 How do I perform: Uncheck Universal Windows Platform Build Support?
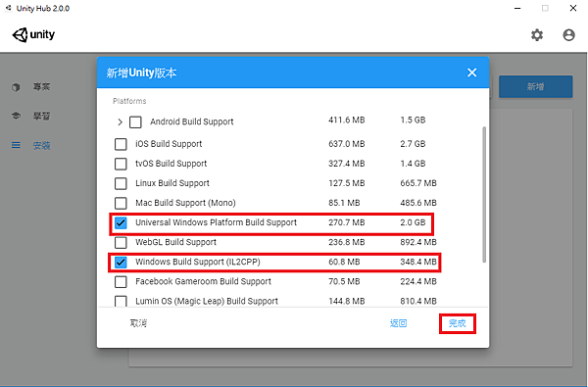click(121, 222)
